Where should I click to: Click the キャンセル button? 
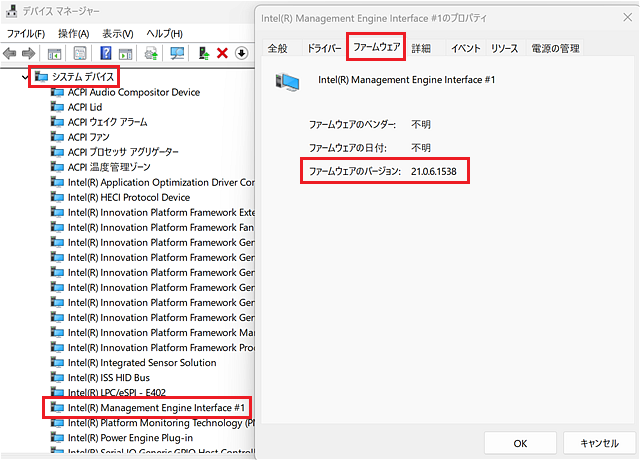(x=600, y=443)
